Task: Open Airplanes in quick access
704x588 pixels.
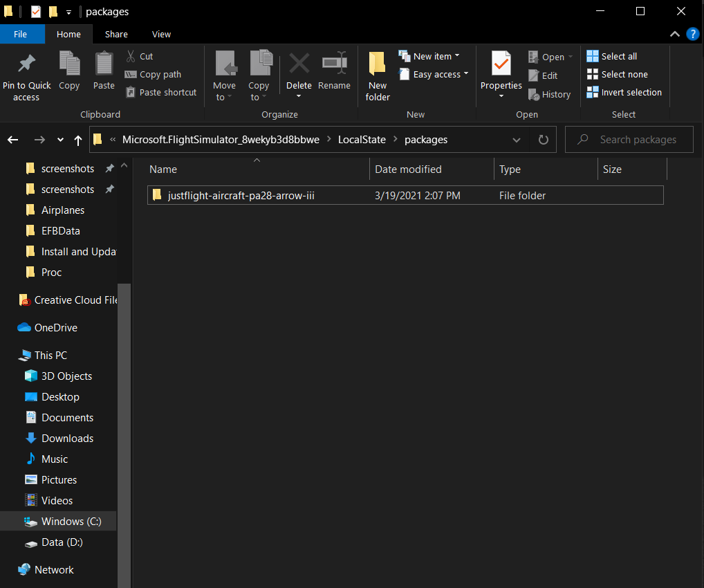Action: (x=62, y=210)
